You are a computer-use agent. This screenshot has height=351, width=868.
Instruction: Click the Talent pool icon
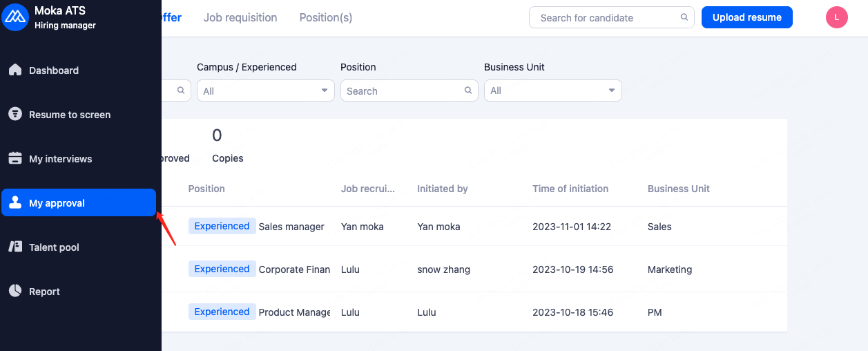15,247
